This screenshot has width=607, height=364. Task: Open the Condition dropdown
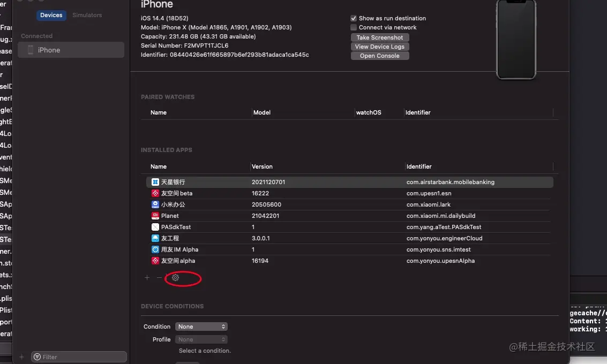pyautogui.click(x=201, y=327)
